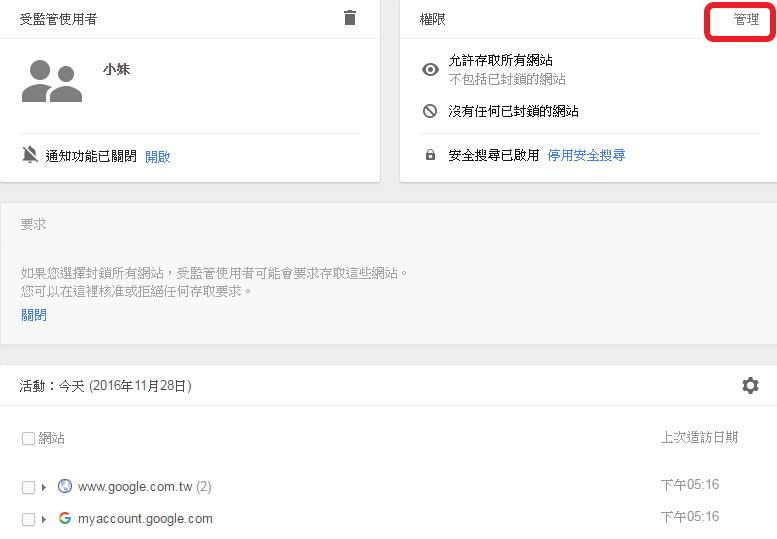Click the 上次造訪日期 column header

699,437
